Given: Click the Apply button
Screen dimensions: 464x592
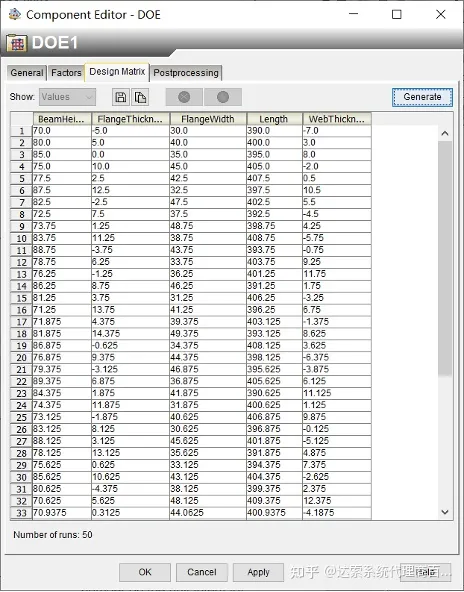Looking at the screenshot, I should (258, 572).
